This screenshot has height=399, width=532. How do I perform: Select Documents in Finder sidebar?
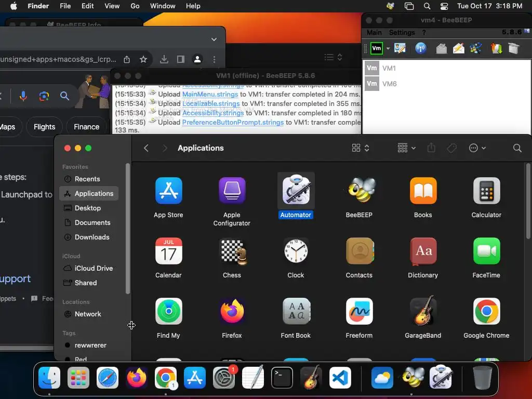[x=89, y=222]
